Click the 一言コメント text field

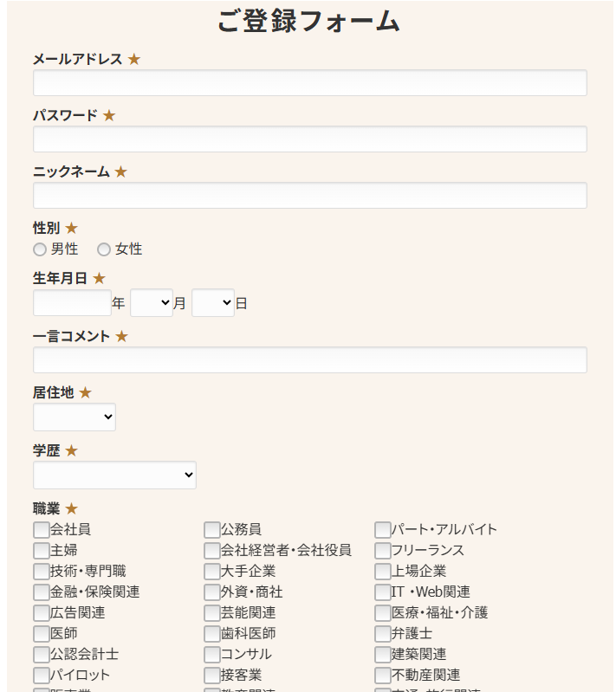309,359
